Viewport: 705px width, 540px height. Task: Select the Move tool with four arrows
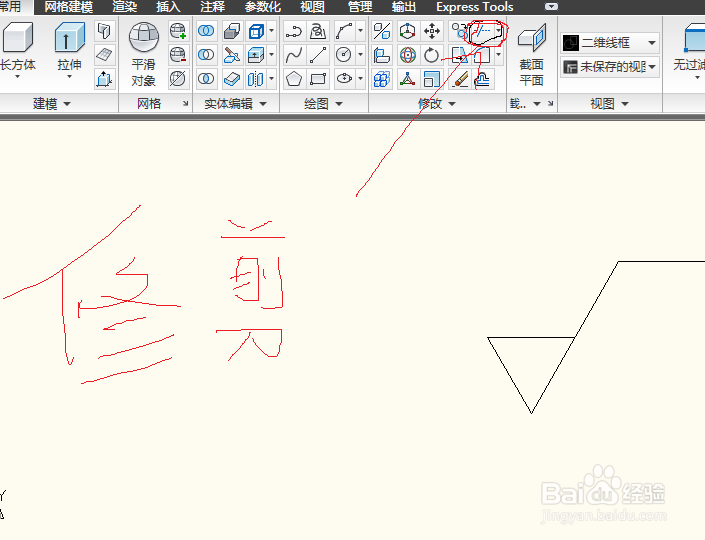(432, 31)
